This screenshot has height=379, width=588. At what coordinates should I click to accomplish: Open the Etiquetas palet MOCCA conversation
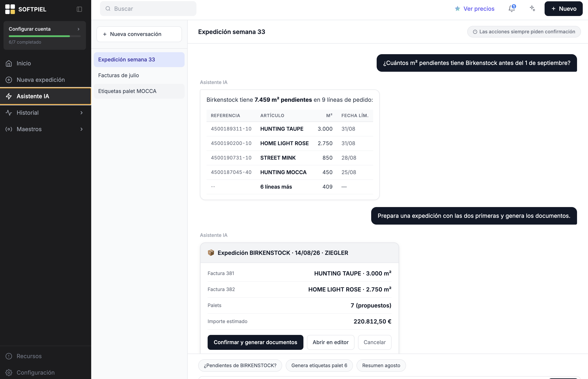click(x=139, y=91)
